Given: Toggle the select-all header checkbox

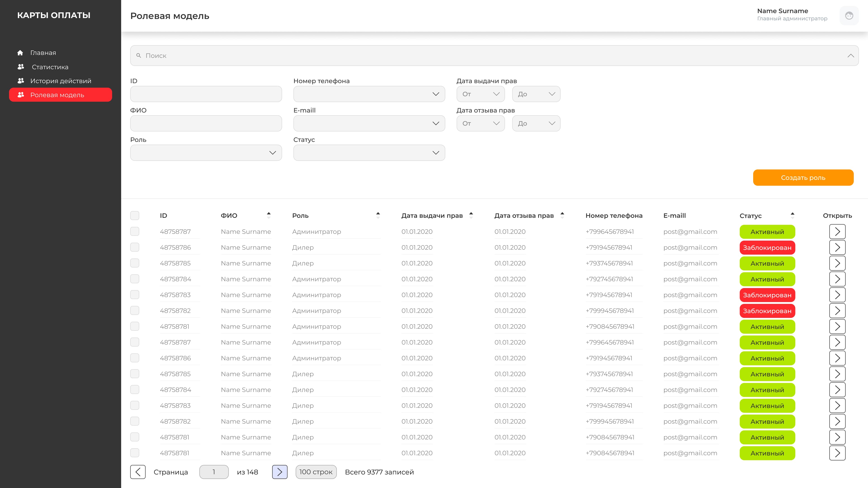Looking at the screenshot, I should (135, 216).
